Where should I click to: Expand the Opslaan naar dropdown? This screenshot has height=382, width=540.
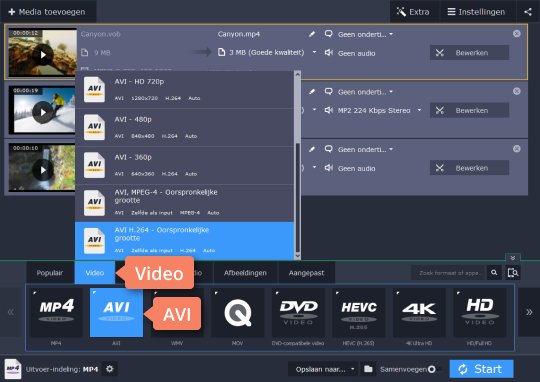click(323, 369)
